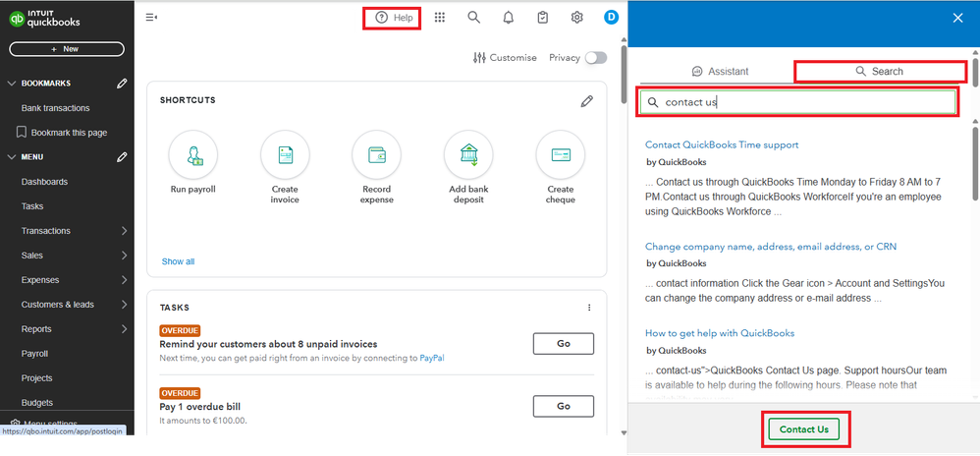This screenshot has height=456, width=980.
Task: Click the Add bank deposit shortcut icon
Action: pyautogui.click(x=468, y=154)
